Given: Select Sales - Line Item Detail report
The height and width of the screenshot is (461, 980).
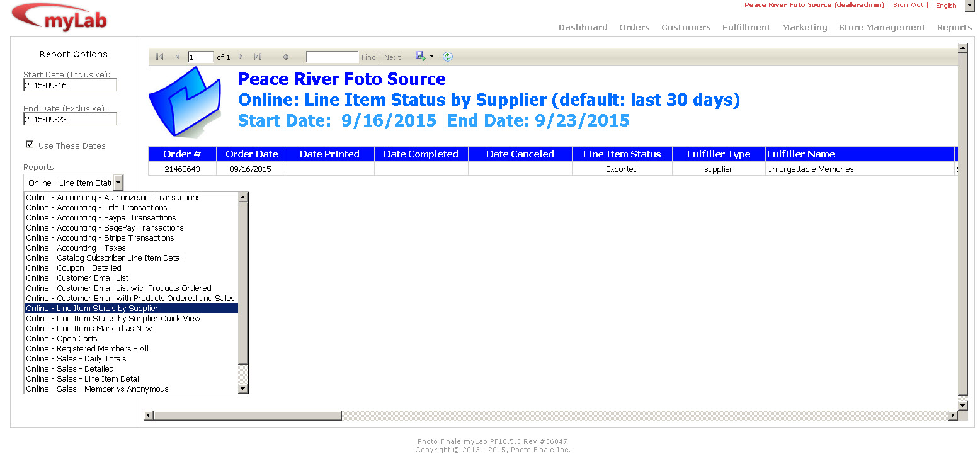Looking at the screenshot, I should pyautogui.click(x=132, y=378).
